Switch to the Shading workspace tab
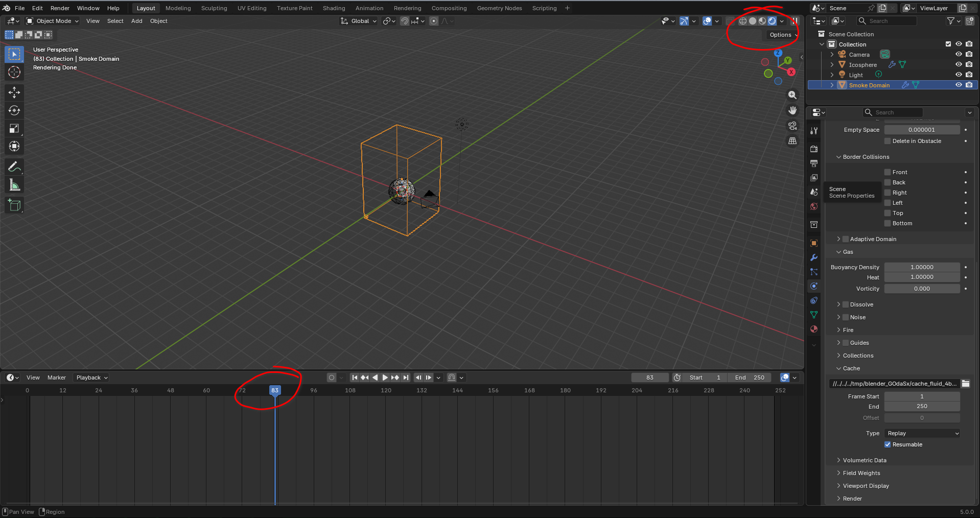This screenshot has width=980, height=518. click(x=334, y=8)
